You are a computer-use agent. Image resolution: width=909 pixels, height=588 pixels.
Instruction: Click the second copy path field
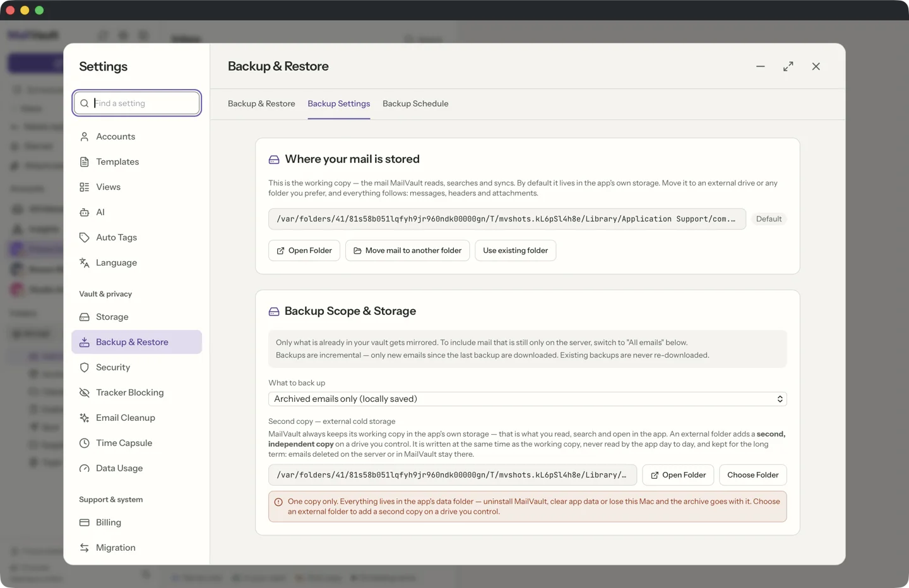(x=453, y=475)
